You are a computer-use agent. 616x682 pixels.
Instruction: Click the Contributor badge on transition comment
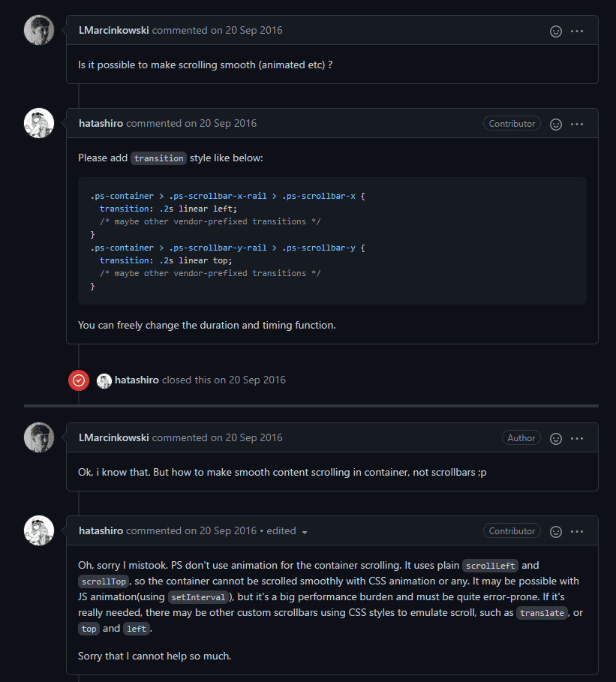coord(512,124)
